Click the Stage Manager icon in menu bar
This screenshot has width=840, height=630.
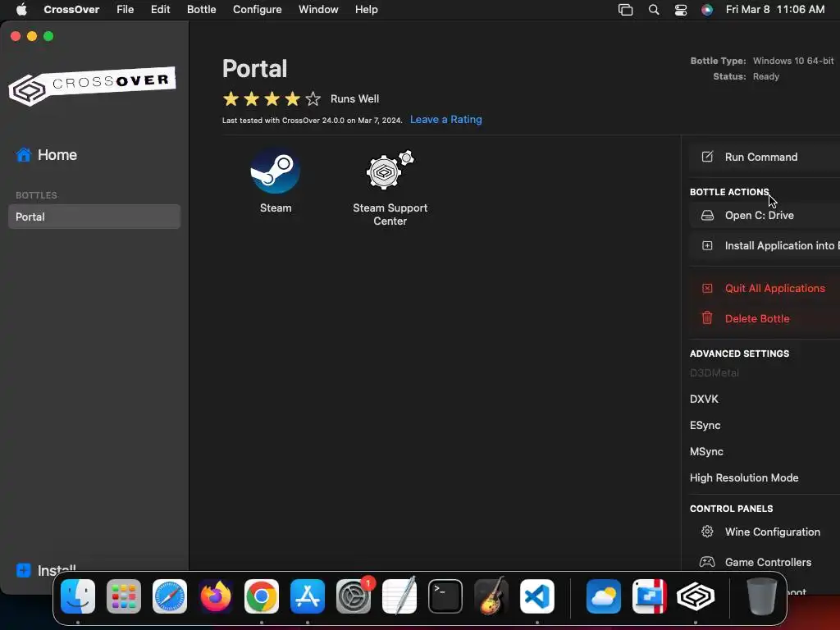coord(625,10)
